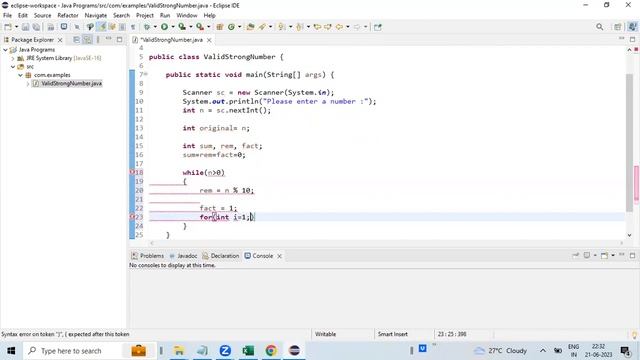Open the File menu
Image resolution: width=640 pixels, height=360 pixels.
(7, 15)
